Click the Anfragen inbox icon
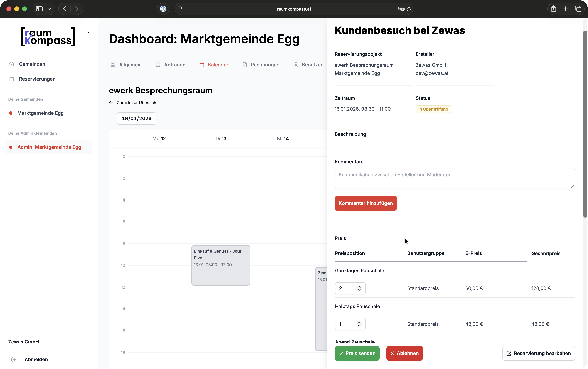 click(158, 65)
